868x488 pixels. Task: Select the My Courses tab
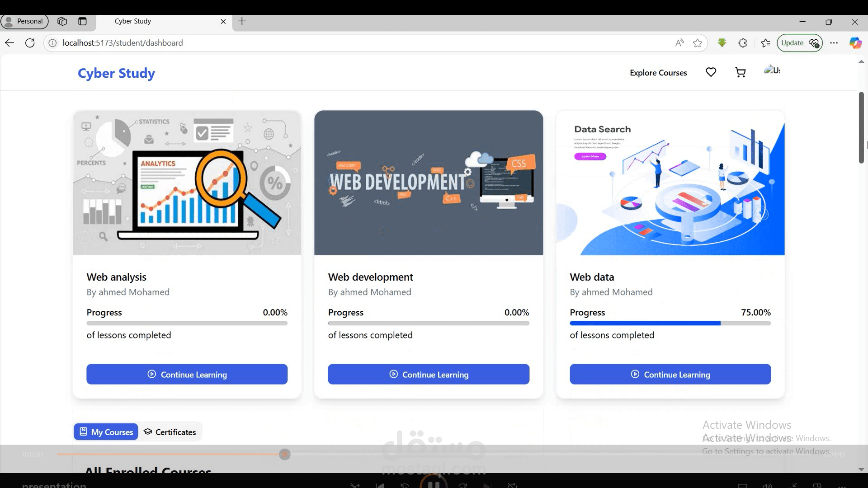pyautogui.click(x=106, y=432)
